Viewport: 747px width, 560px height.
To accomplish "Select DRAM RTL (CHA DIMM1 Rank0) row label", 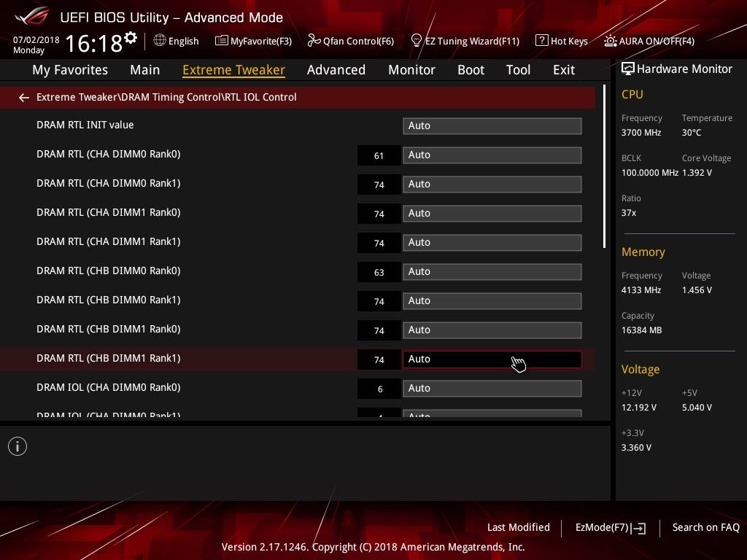I will click(109, 212).
